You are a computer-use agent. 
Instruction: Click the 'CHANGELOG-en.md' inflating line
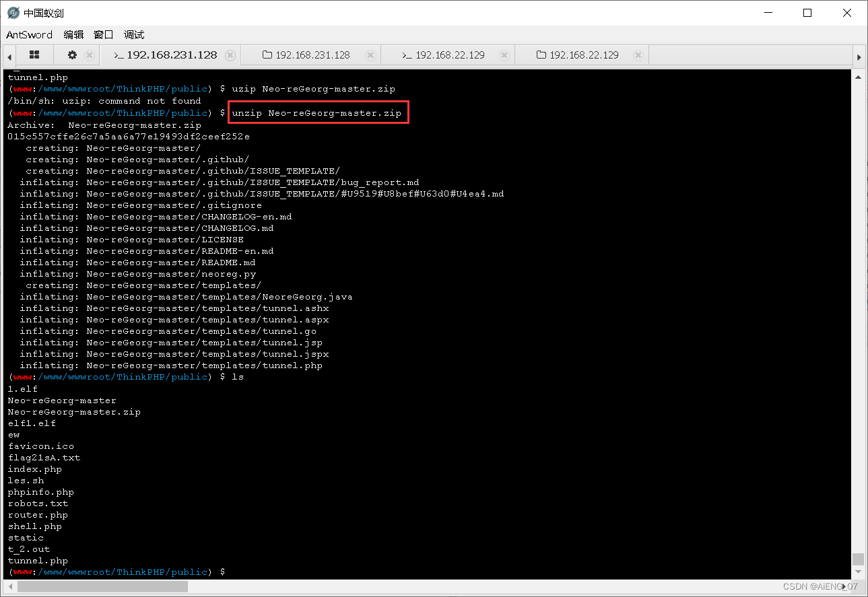click(156, 217)
